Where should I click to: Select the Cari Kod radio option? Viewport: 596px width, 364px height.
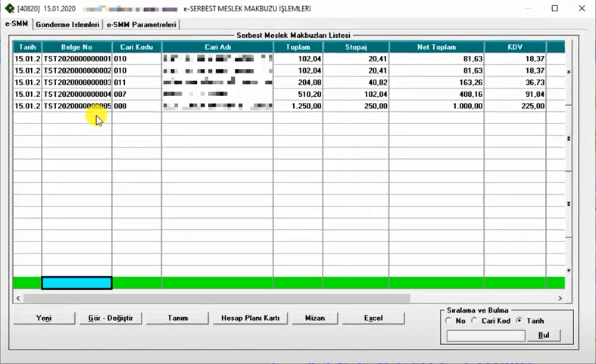coord(475,321)
